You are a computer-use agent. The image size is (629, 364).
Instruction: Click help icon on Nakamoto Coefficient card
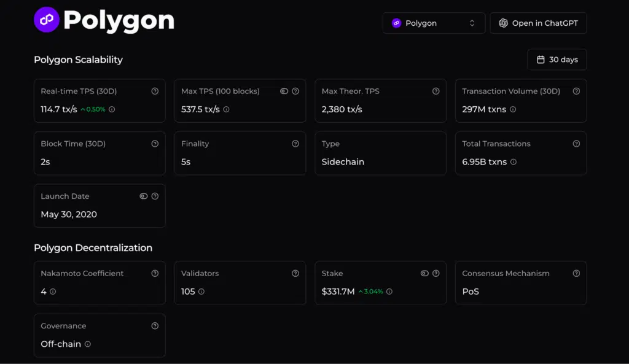(x=155, y=274)
